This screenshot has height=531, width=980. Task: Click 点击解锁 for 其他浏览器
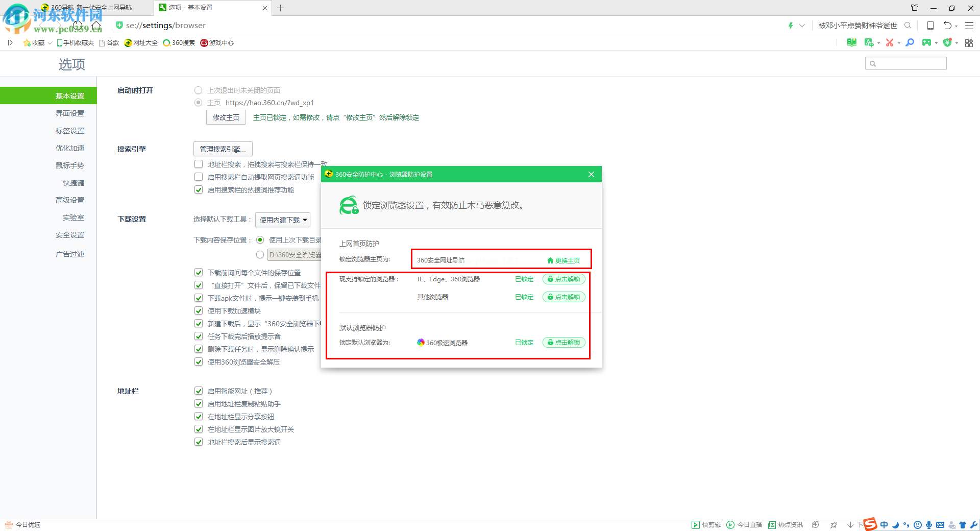[564, 297]
